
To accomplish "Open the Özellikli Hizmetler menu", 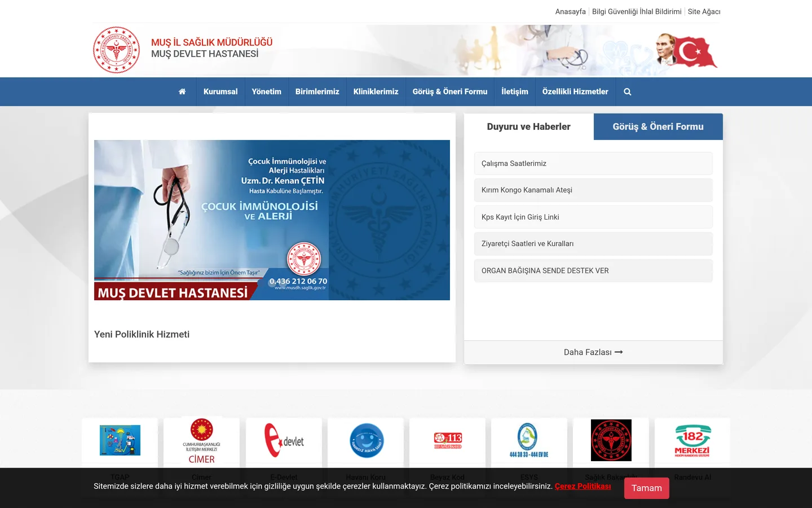I will coord(575,91).
